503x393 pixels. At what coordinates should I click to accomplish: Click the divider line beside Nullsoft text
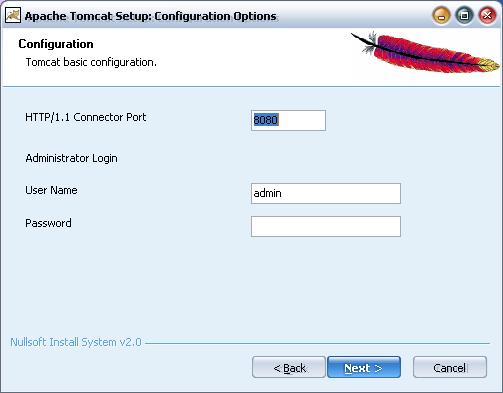pos(317,343)
